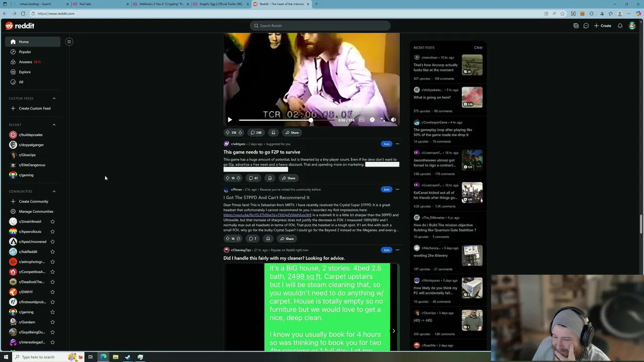Open File Explorer from the taskbar
Image resolution: width=644 pixels, height=362 pixels.
115,357
